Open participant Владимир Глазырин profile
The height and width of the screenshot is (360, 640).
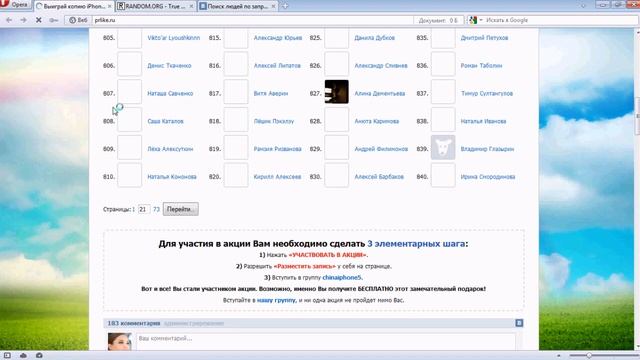487,149
